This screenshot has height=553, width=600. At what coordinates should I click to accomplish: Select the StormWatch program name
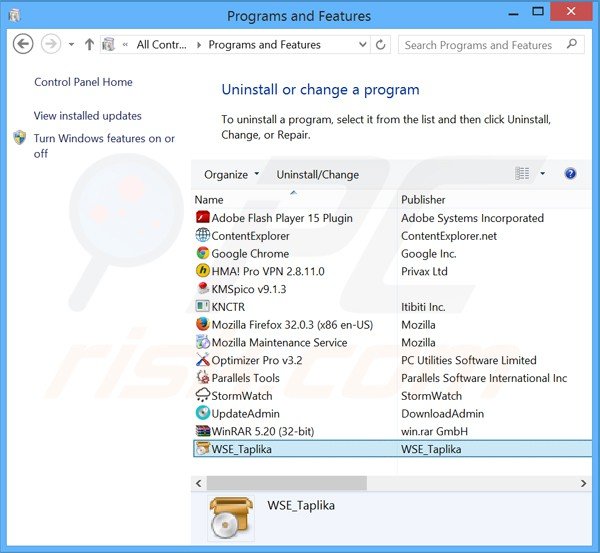pyautogui.click(x=242, y=396)
